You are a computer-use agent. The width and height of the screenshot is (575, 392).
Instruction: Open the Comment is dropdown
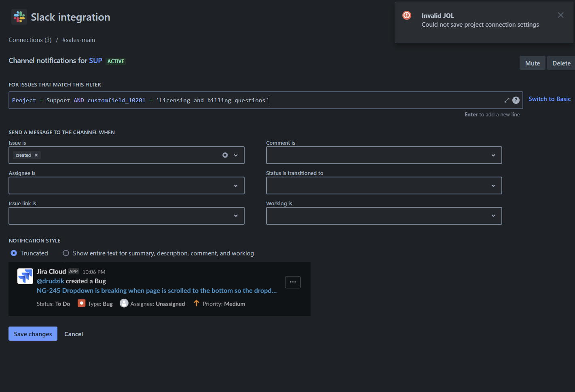(493, 155)
